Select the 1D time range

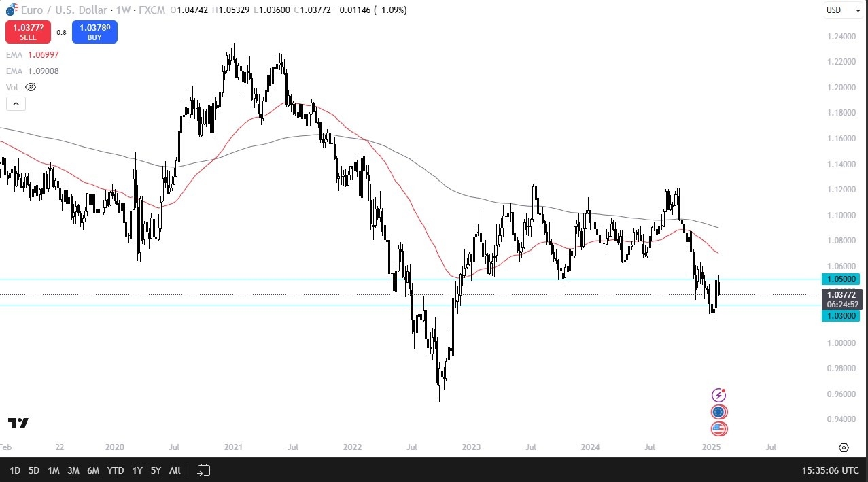pos(15,470)
